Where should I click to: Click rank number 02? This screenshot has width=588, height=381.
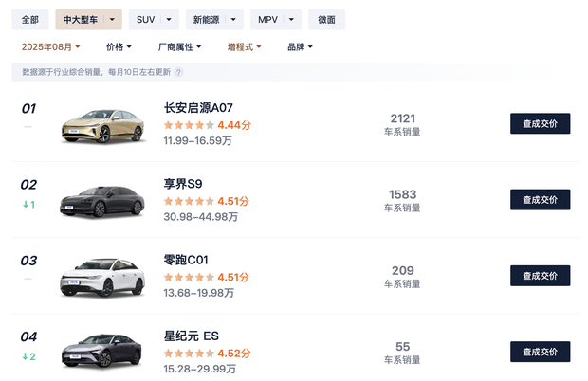[28, 185]
